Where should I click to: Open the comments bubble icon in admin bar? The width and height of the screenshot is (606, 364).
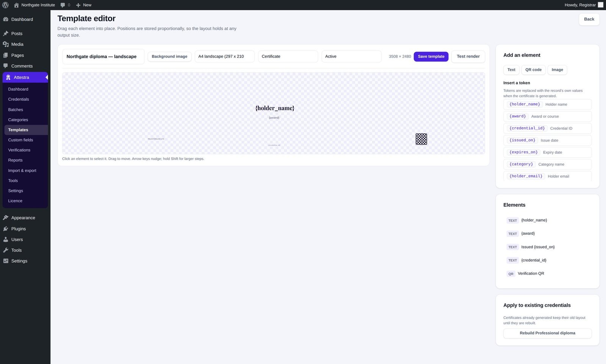pos(63,5)
